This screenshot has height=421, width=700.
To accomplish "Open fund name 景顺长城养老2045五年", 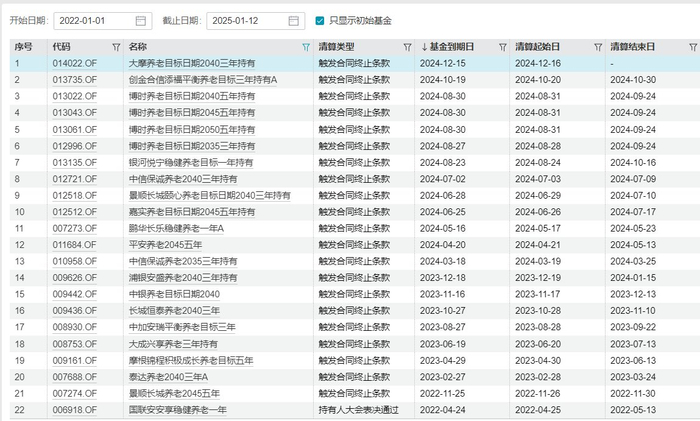I will (x=175, y=394).
